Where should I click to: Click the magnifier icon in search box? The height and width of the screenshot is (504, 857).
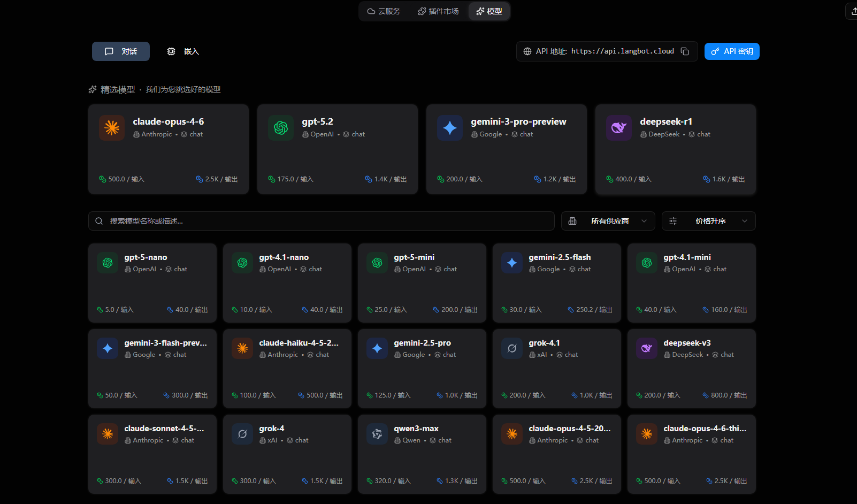(x=99, y=221)
